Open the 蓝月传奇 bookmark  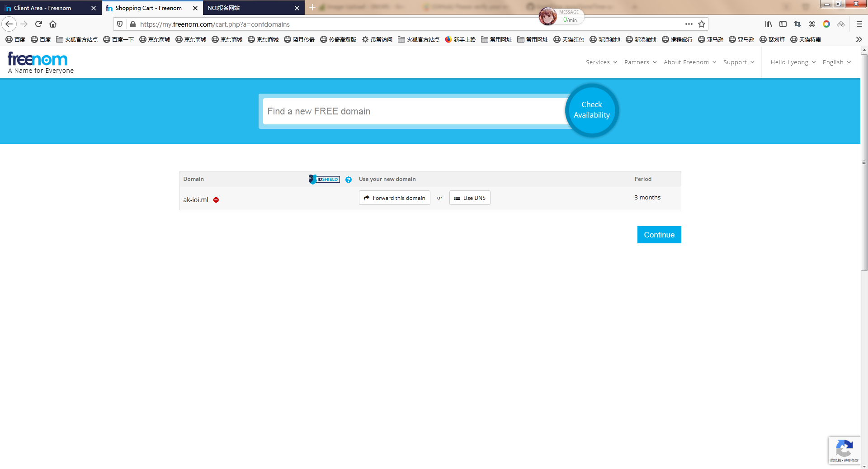pyautogui.click(x=299, y=39)
